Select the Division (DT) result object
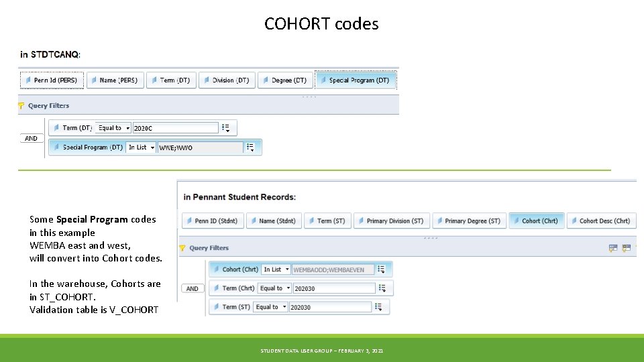This screenshot has width=644, height=362. pyautogui.click(x=227, y=80)
